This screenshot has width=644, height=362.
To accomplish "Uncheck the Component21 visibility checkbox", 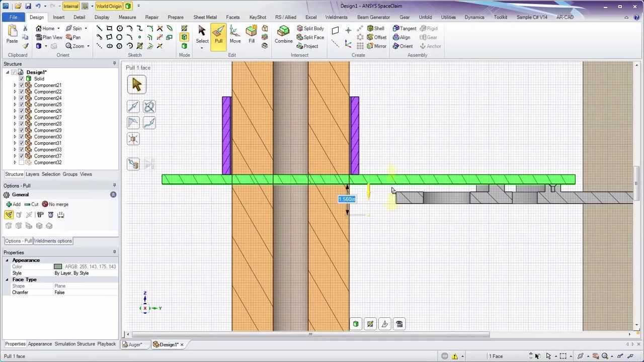I will tap(22, 85).
